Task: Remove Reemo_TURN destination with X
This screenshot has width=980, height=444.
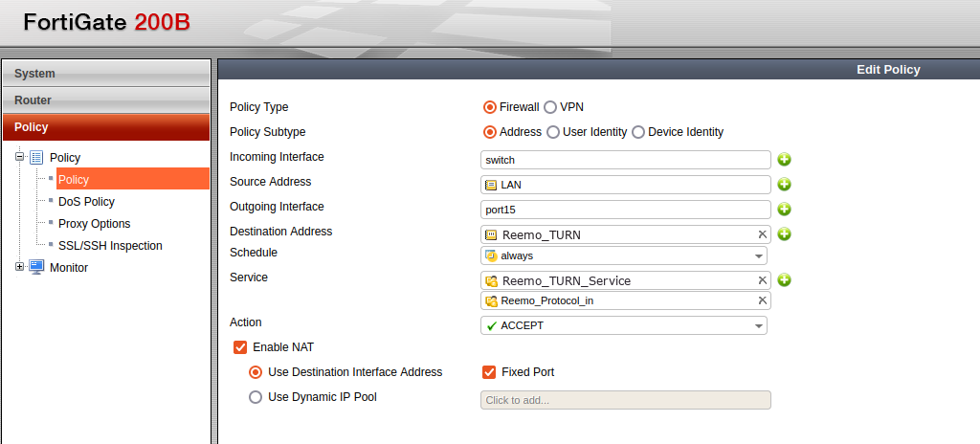Action: (x=762, y=234)
